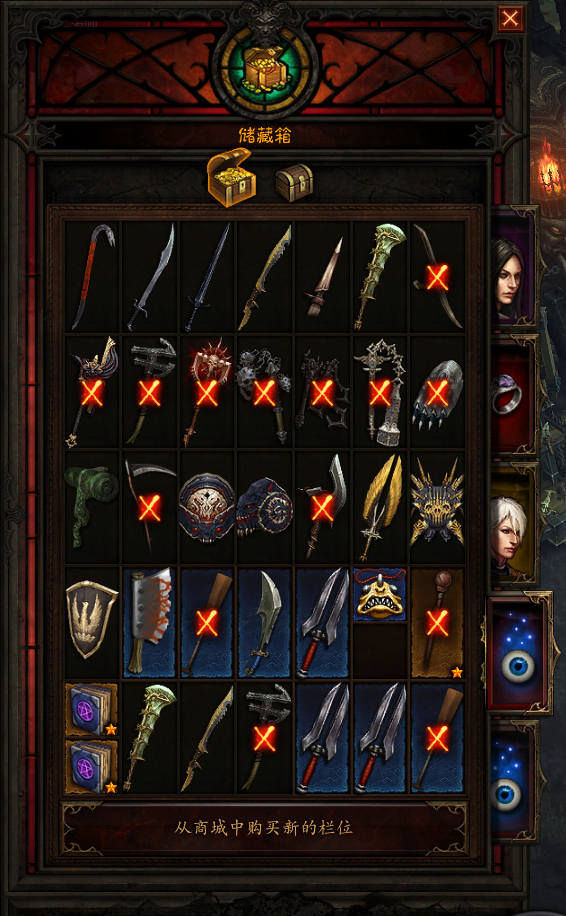
Task: Click the round demon face shield
Action: (207, 507)
